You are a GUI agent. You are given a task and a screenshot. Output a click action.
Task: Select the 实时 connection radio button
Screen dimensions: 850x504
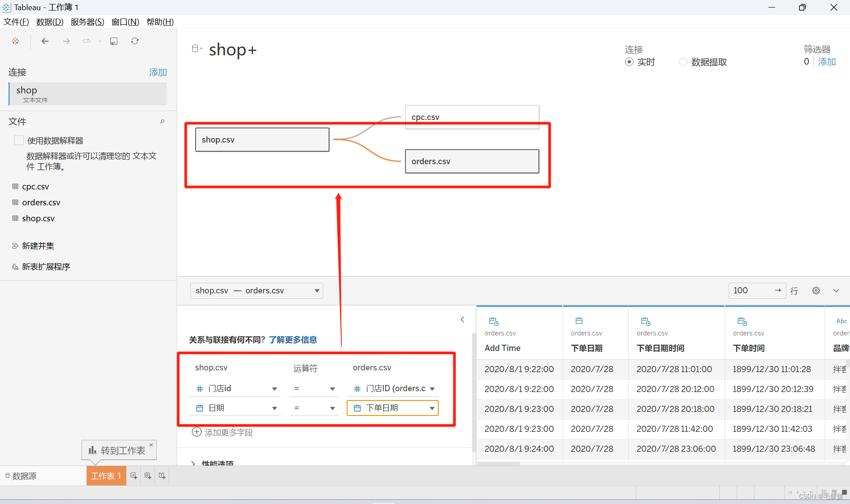(x=629, y=62)
